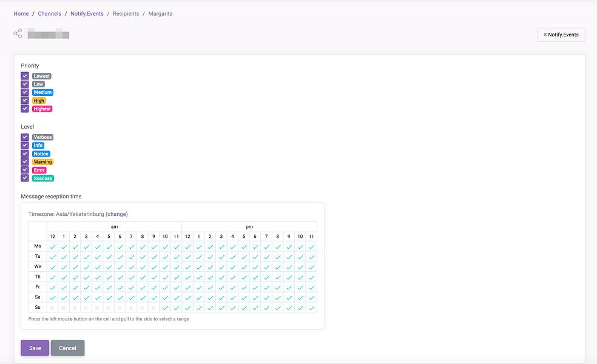Navigate to the Channels breadcrumb
Viewport: 597px width, 364px height.
(49, 13)
